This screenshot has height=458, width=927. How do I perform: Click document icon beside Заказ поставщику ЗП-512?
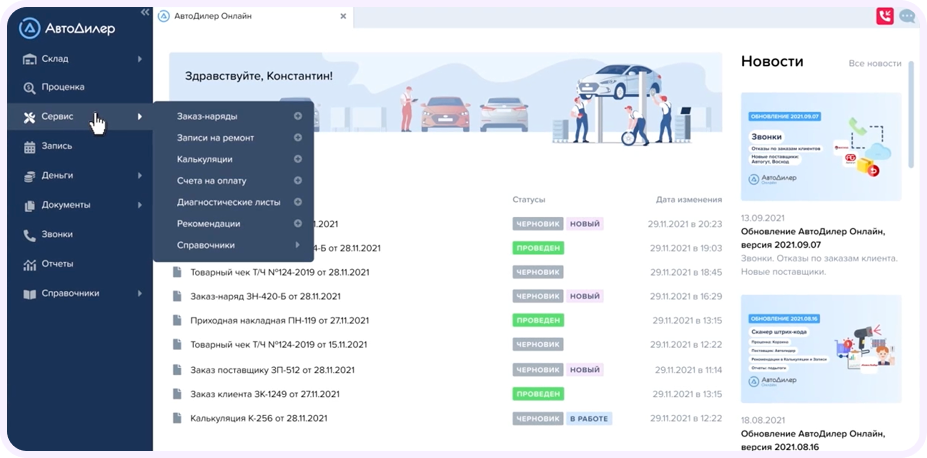[176, 370]
